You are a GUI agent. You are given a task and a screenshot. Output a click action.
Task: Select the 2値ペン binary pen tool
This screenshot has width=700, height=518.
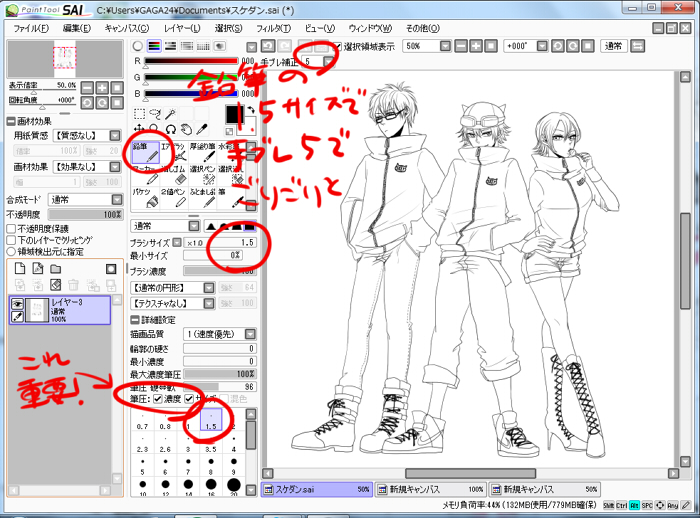[174, 198]
